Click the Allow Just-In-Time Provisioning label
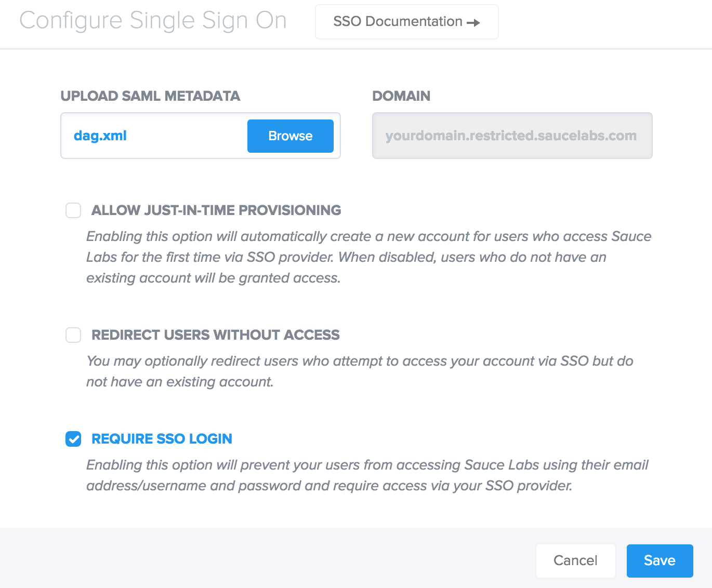Screen dimensions: 712x588 click(216, 210)
